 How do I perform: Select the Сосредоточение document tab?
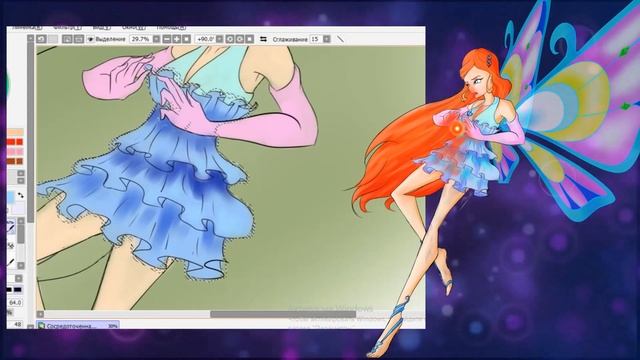coord(78,326)
